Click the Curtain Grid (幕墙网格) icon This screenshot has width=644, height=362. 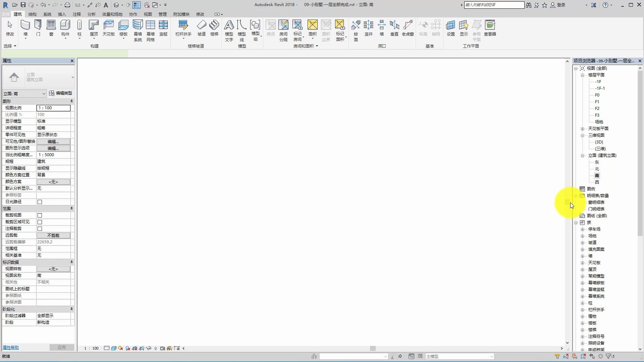(x=150, y=25)
